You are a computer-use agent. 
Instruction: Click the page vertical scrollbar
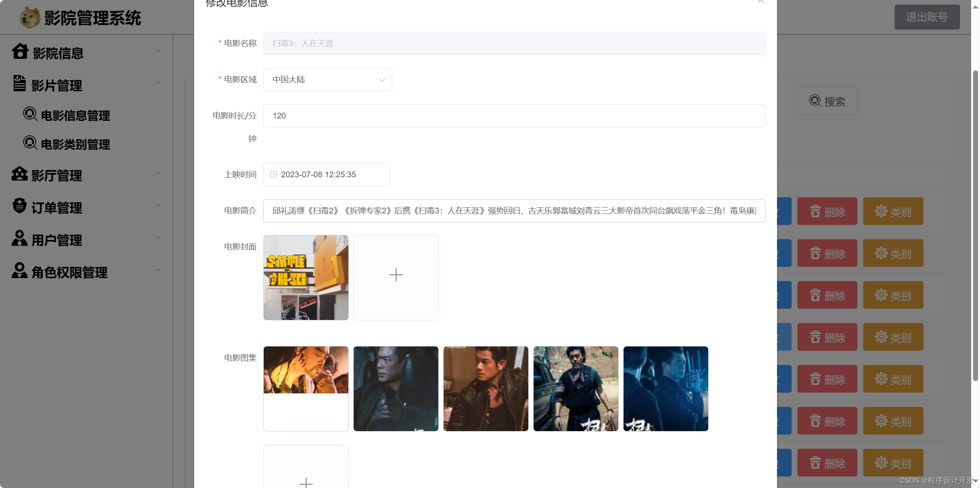(x=975, y=226)
